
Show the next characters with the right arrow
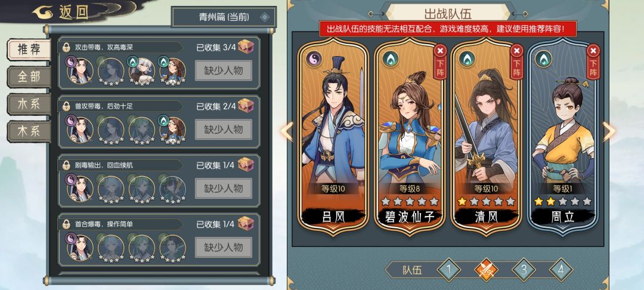pos(609,131)
